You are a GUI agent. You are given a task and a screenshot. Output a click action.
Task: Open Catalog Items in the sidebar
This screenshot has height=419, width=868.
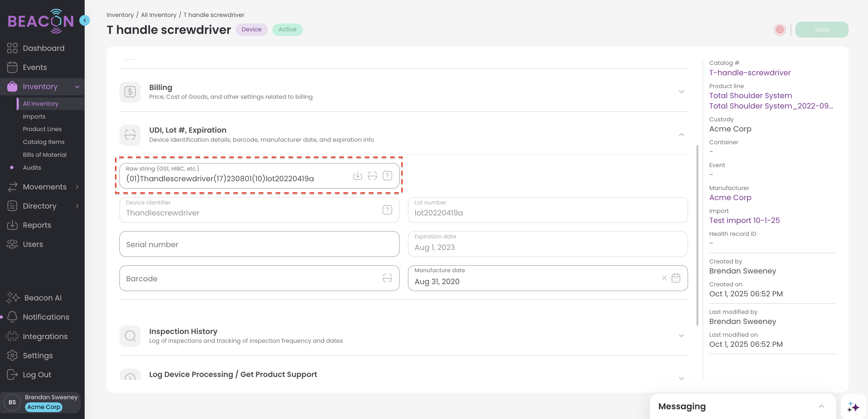(44, 142)
